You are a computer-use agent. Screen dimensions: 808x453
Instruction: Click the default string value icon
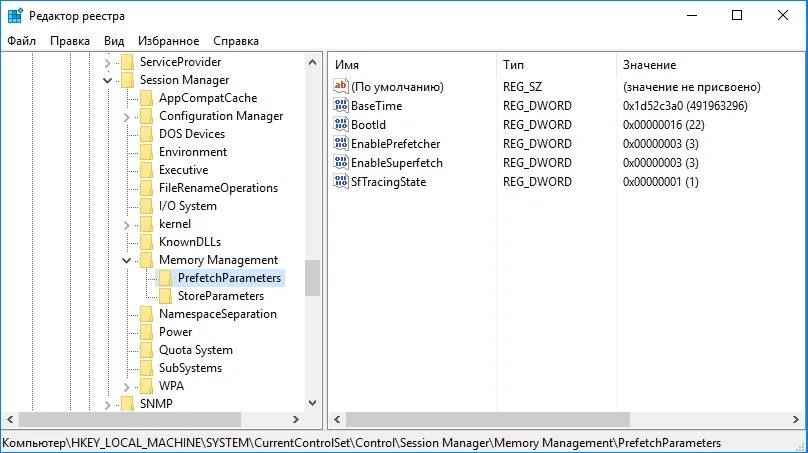[x=341, y=86]
